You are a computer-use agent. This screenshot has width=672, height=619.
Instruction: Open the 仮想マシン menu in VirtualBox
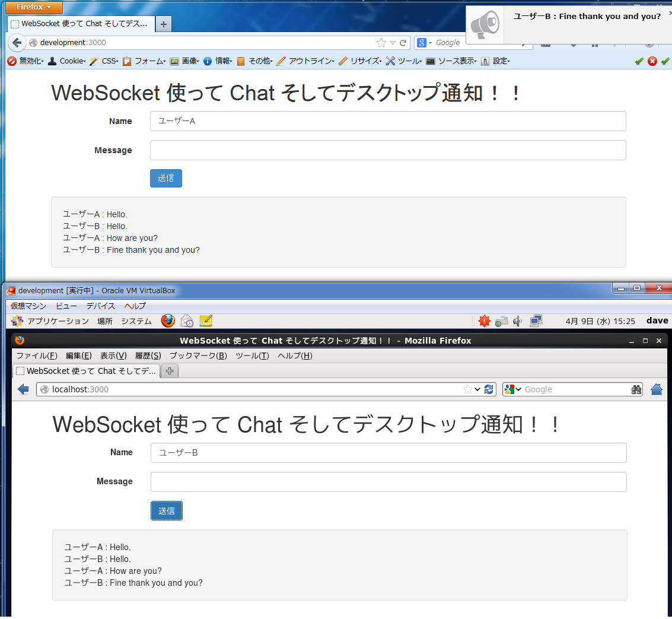click(28, 306)
